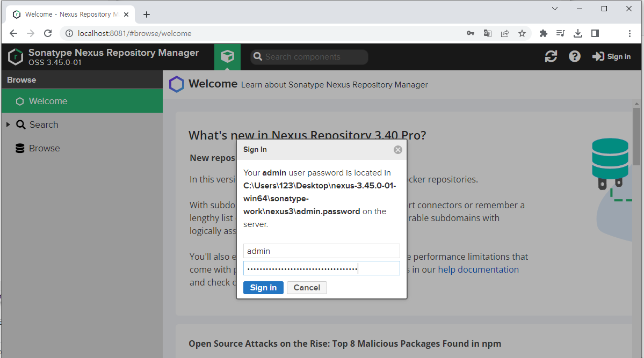644x358 pixels.
Task: Submit with the blue Sign in button
Action: click(x=263, y=288)
